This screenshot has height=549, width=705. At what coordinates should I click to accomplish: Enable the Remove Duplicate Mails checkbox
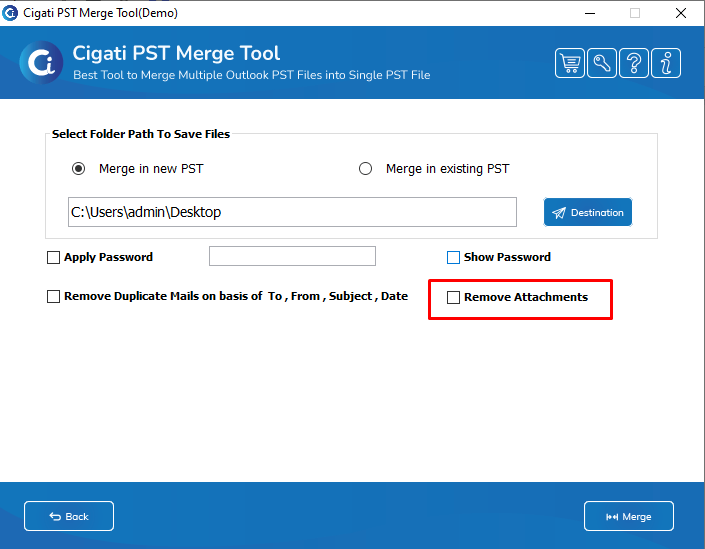(54, 297)
